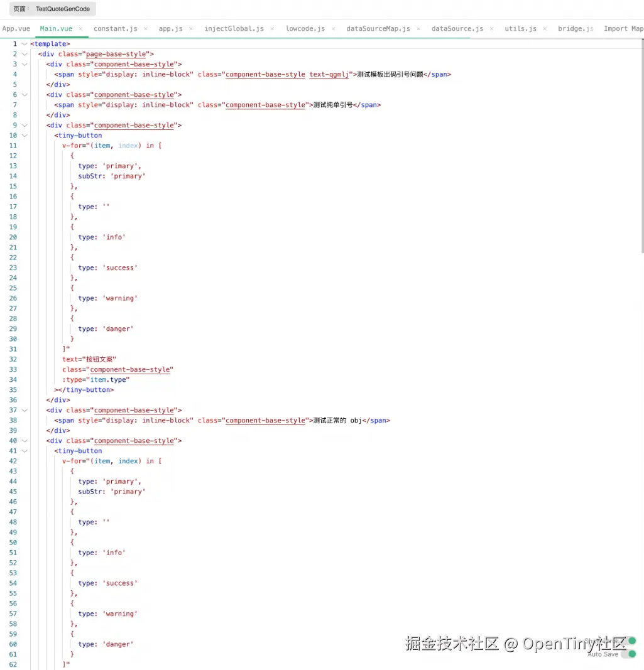
Task: Fold the page-base-style div at line 2
Action: [x=25, y=54]
